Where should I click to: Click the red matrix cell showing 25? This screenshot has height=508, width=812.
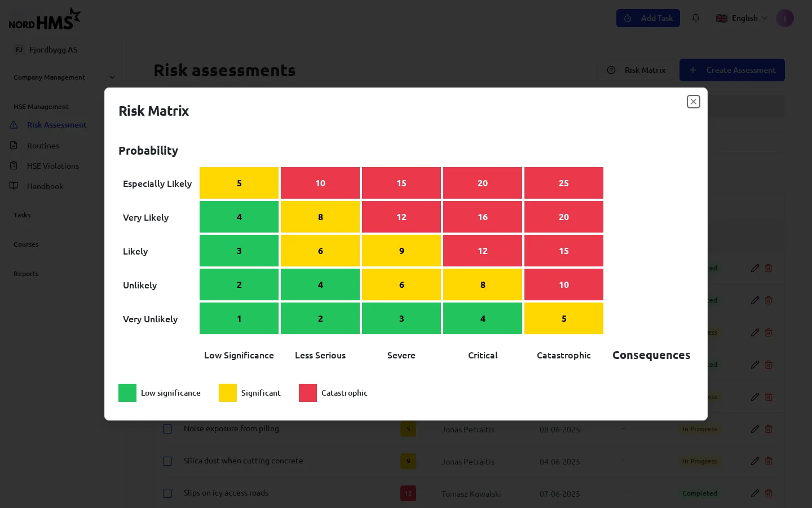(x=564, y=183)
